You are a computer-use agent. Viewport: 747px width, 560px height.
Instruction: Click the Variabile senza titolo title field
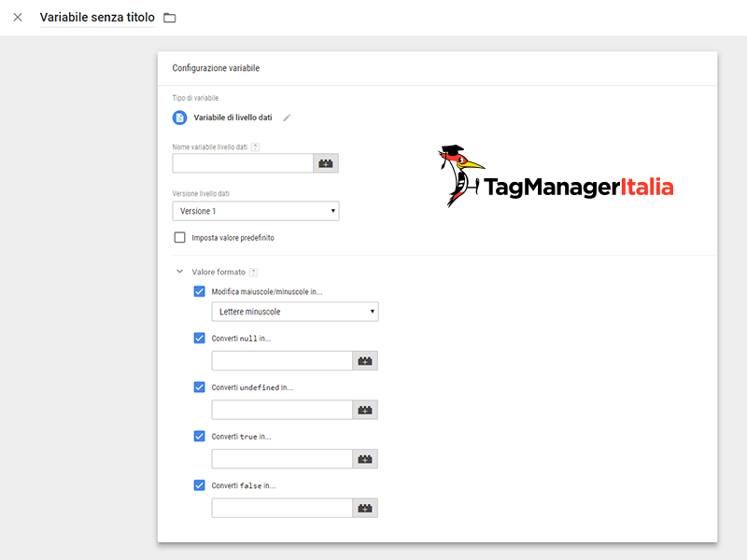[x=97, y=18]
